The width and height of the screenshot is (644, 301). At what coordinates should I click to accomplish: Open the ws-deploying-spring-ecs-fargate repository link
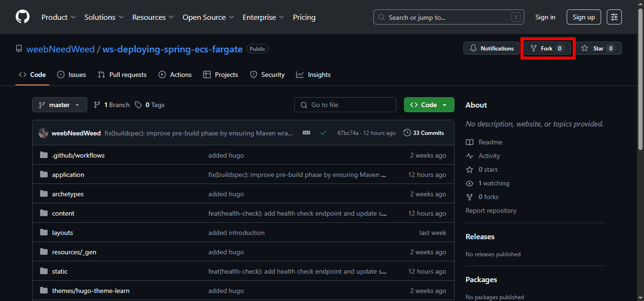pos(173,49)
